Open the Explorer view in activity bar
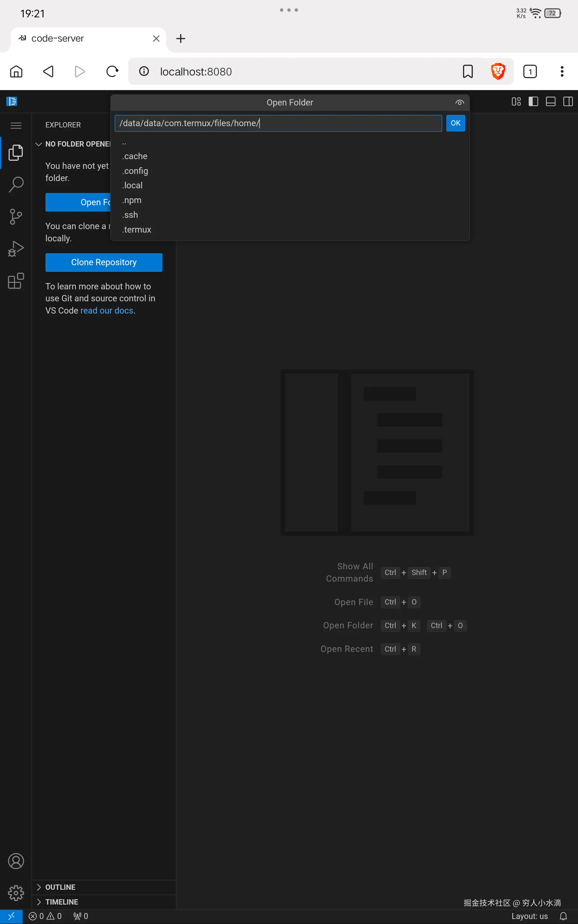578x924 pixels. (16, 153)
